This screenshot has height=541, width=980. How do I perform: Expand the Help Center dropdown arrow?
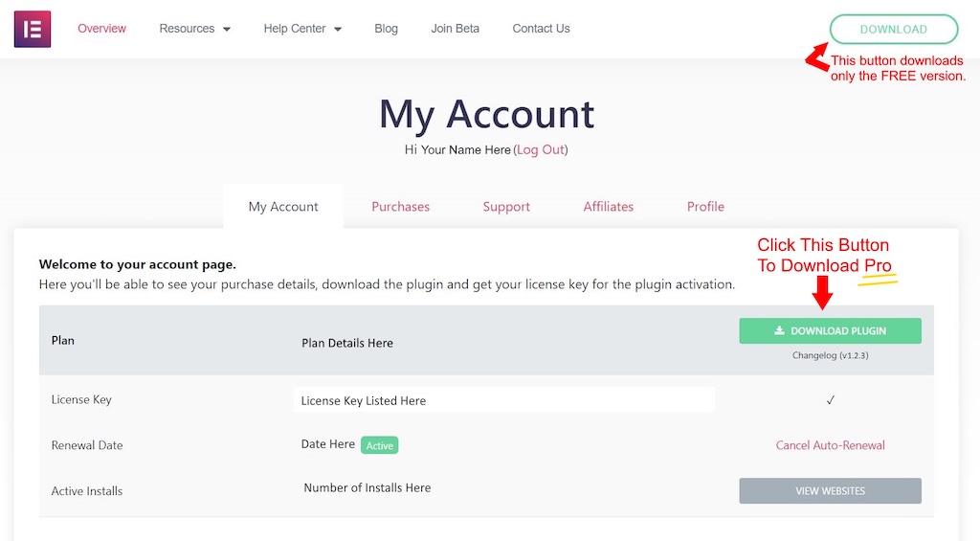338,29
